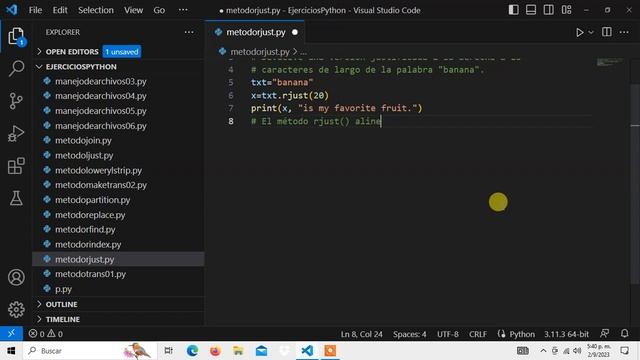Split the editor to the right

[x=607, y=32]
